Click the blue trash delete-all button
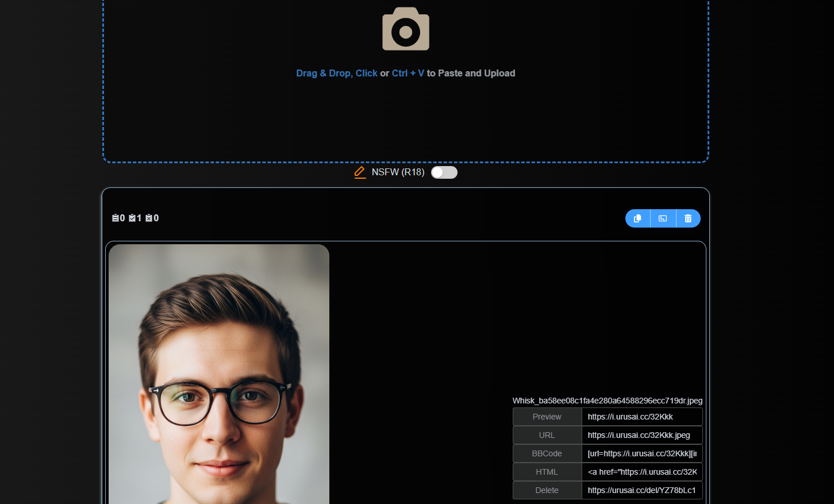Image resolution: width=834 pixels, height=504 pixels. 688,218
